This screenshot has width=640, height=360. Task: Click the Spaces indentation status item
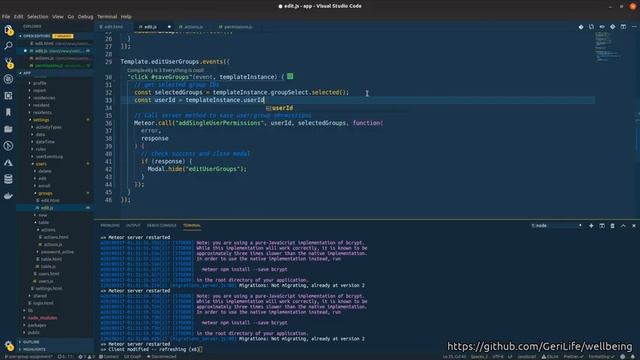pos(479,357)
